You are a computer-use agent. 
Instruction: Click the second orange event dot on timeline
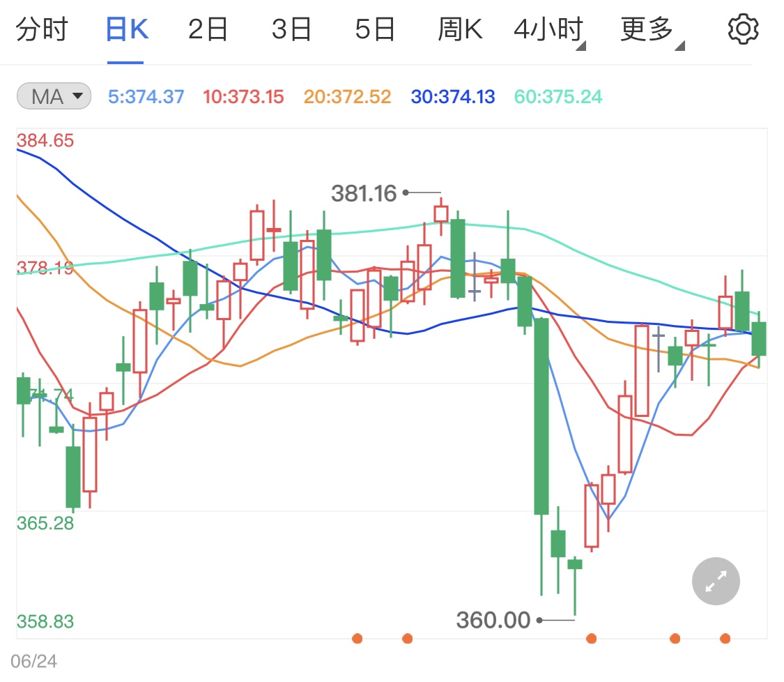point(408,639)
